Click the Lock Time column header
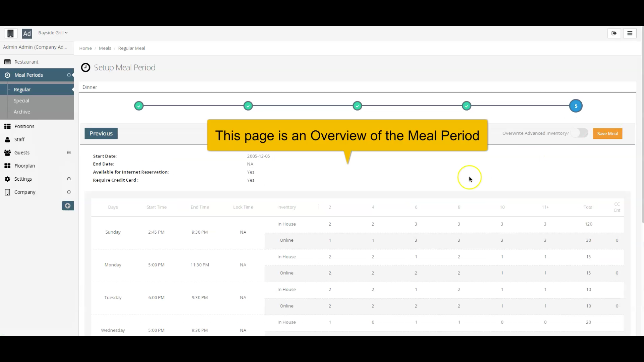 point(243,207)
